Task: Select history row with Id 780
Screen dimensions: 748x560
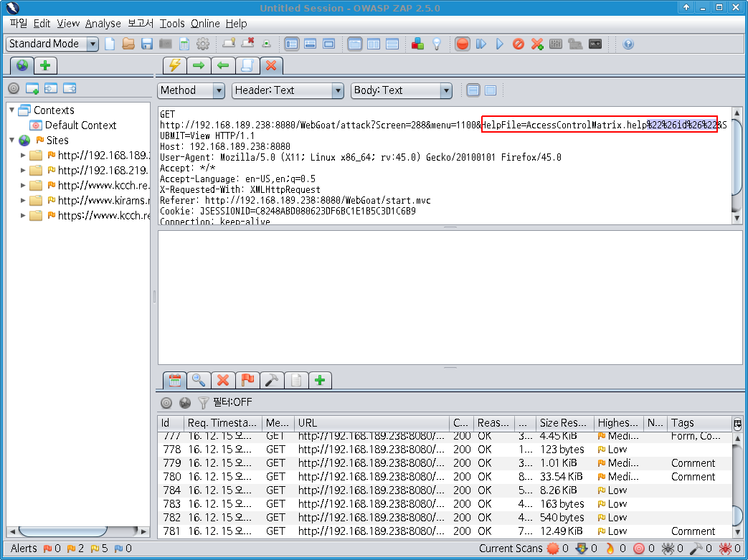Action: (x=445, y=477)
